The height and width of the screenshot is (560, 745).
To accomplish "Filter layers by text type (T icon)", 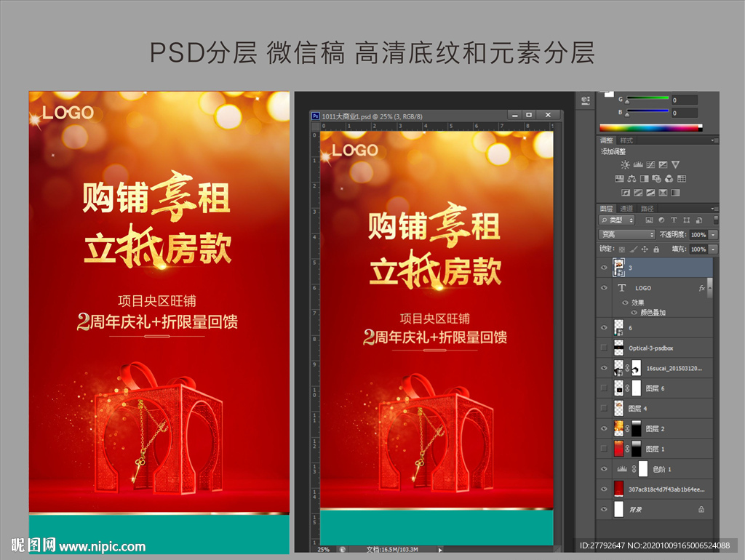I will point(674,220).
